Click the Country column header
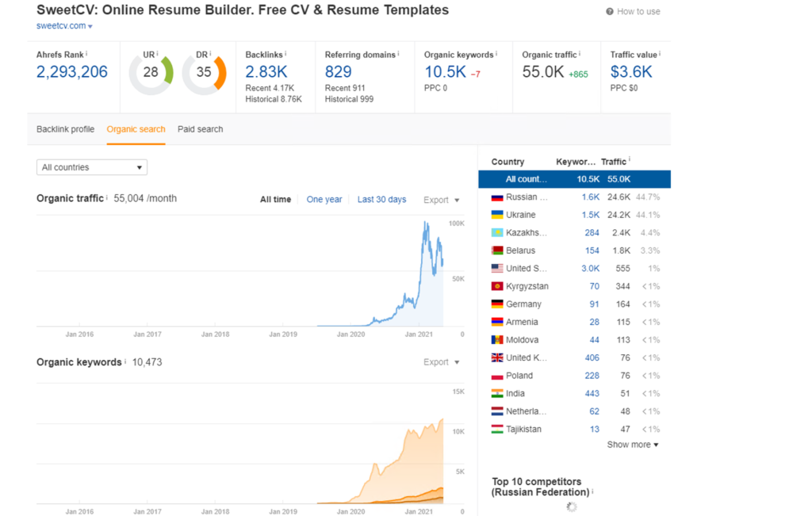 [507, 162]
